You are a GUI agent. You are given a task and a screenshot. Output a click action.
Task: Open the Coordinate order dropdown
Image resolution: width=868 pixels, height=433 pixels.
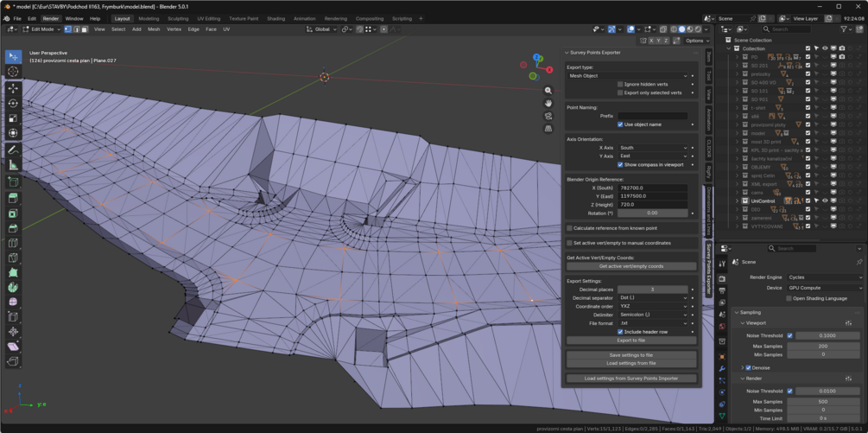652,306
